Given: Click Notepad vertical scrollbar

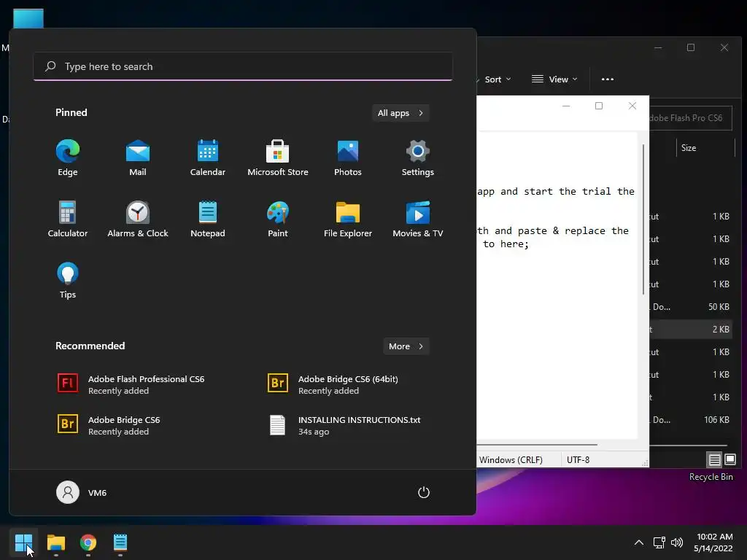Looking at the screenshot, I should 643,219.
